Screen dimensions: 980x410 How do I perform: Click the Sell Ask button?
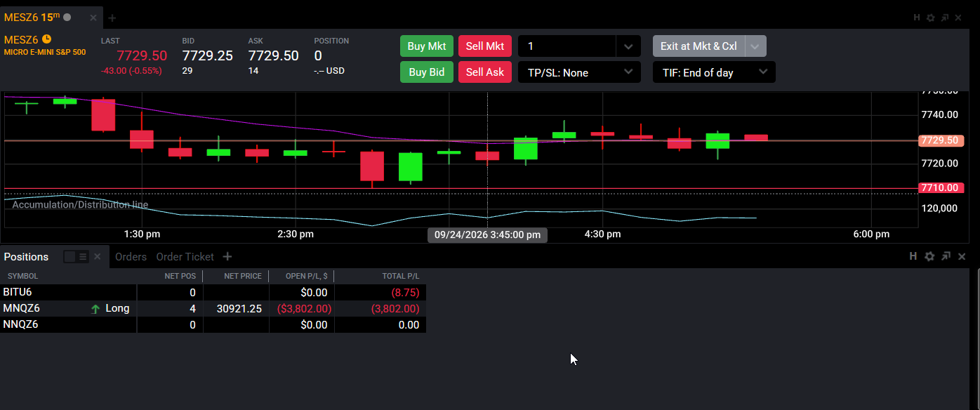pos(485,72)
